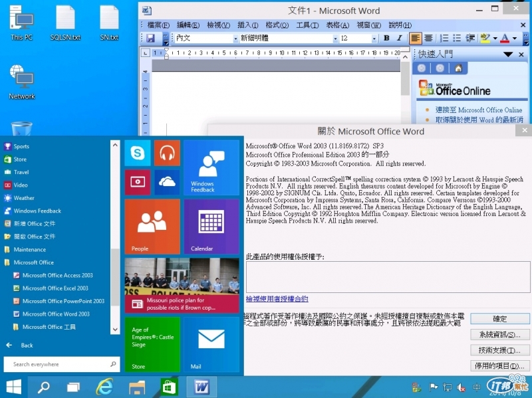Open the Age of Empires Store tile
Viewport: 532px width, 398px height.
point(152,344)
